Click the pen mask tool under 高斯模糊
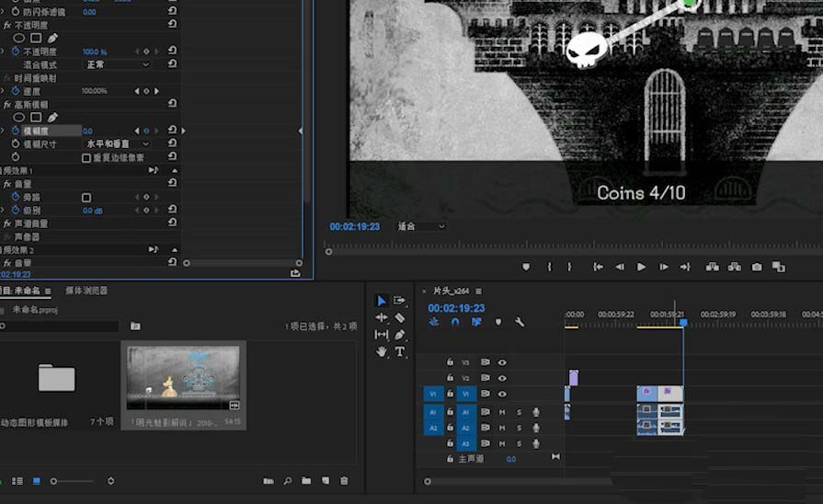The image size is (823, 504). pos(52,117)
